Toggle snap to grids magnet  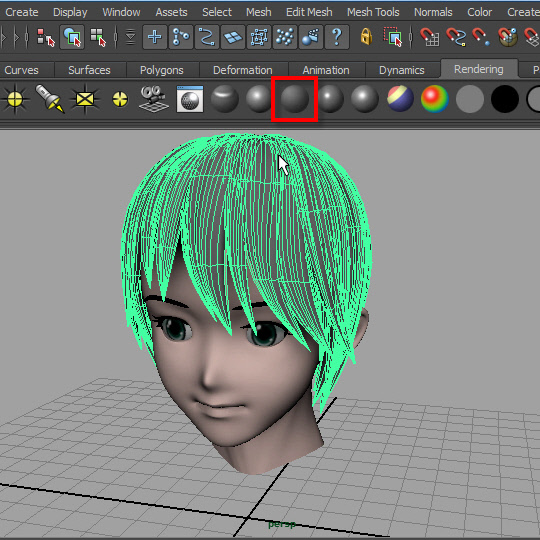[x=429, y=37]
